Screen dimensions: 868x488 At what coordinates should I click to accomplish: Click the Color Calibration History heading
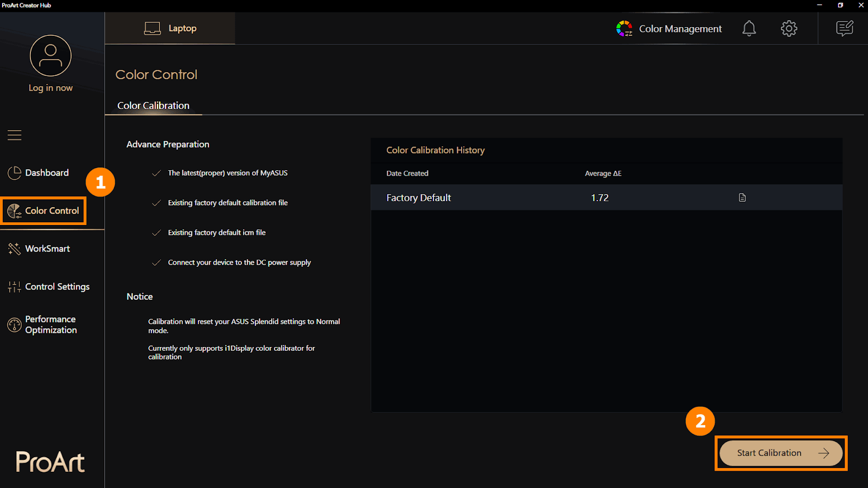click(x=436, y=150)
